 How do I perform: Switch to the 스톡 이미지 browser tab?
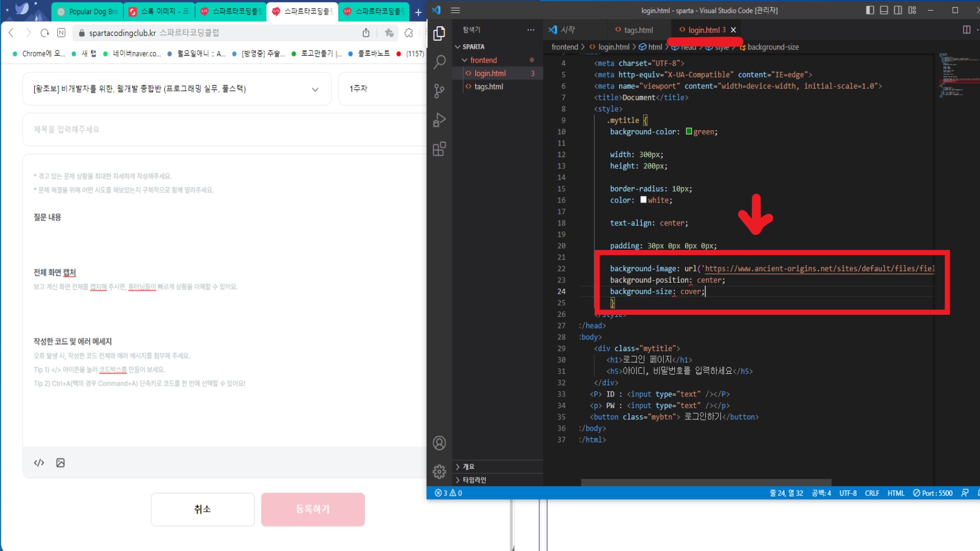tap(159, 12)
